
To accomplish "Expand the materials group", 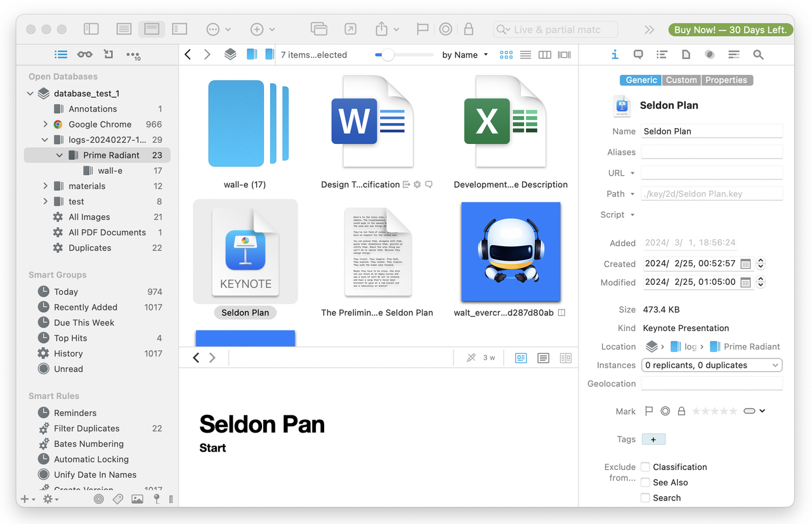I will coord(46,186).
